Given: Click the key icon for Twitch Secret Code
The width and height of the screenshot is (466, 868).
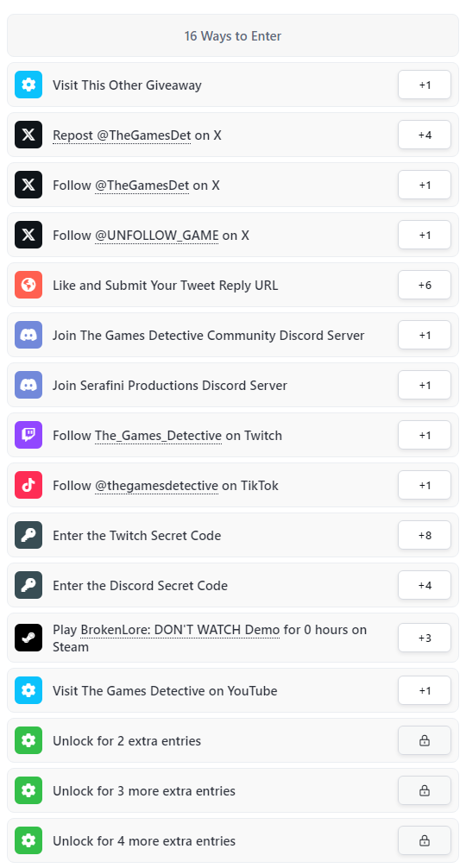Looking at the screenshot, I should [28, 535].
